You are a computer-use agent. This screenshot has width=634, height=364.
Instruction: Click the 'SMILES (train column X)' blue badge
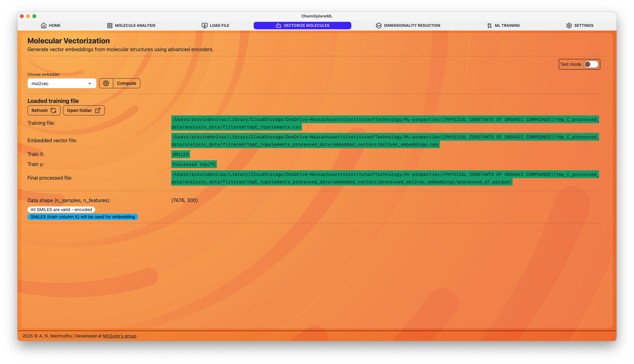pos(83,217)
